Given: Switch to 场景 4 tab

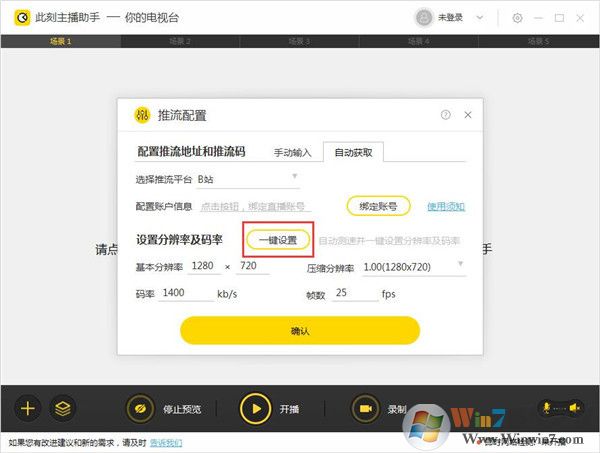Looking at the screenshot, I should [x=419, y=41].
